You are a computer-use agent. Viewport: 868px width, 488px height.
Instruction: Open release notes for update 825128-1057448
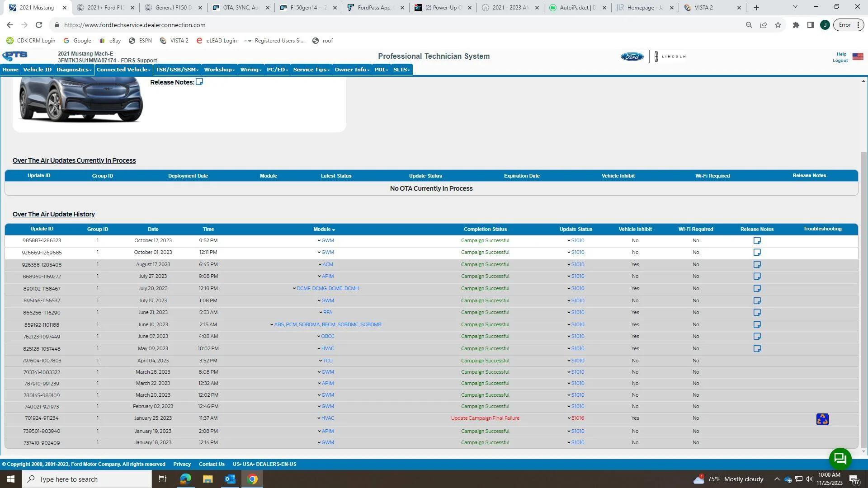[757, 348]
